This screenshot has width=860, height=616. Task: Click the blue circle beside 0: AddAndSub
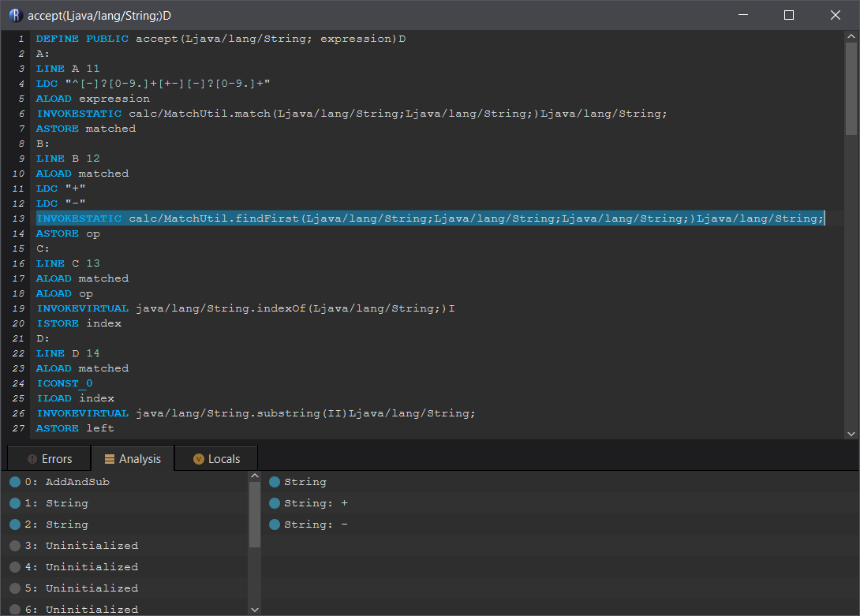(15, 482)
